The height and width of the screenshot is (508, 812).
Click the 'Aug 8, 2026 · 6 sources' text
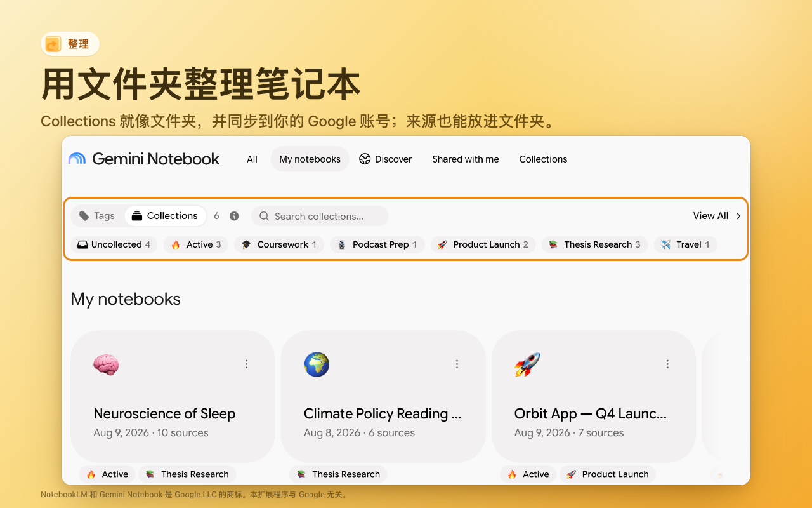tap(359, 433)
